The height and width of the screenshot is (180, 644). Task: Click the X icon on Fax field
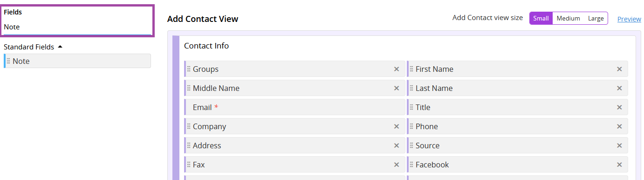pos(397,165)
